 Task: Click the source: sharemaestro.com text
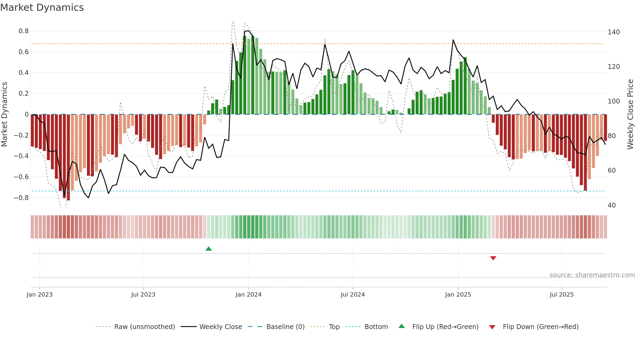click(592, 275)
